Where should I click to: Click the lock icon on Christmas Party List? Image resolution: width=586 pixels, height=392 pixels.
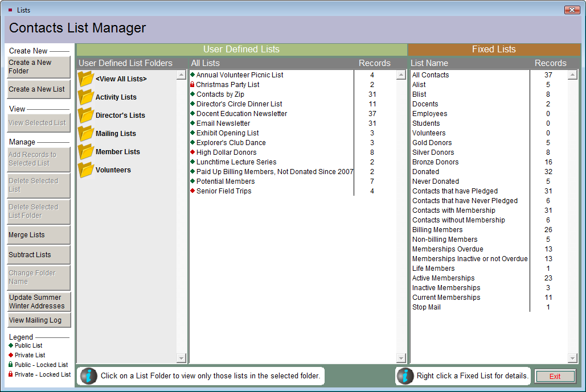192,84
